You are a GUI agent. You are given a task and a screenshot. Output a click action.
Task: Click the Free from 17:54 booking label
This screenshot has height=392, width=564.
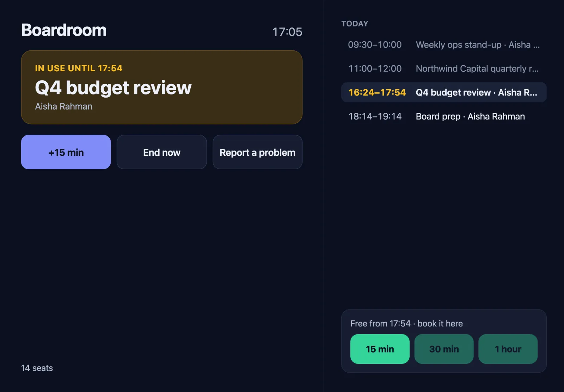click(406, 323)
